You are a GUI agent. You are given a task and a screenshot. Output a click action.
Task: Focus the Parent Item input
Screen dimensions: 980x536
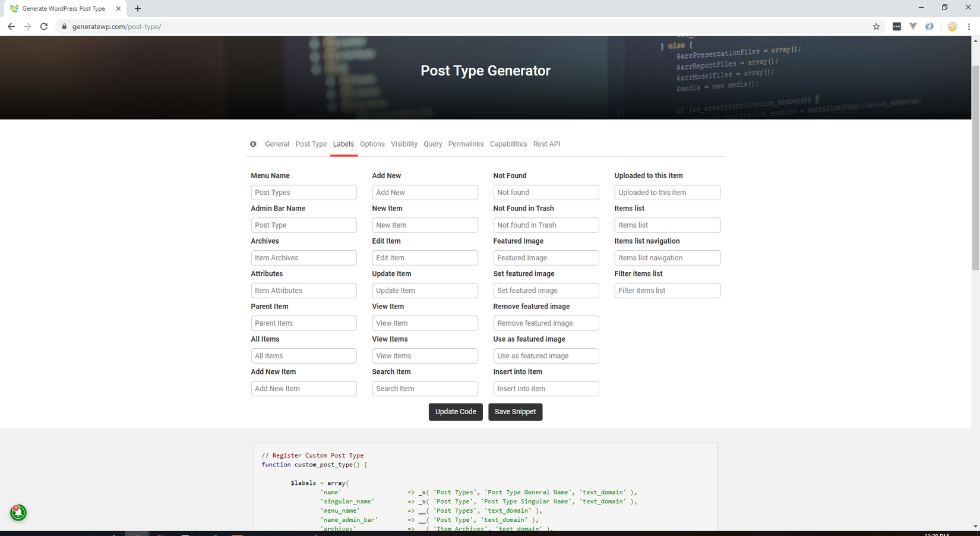304,323
